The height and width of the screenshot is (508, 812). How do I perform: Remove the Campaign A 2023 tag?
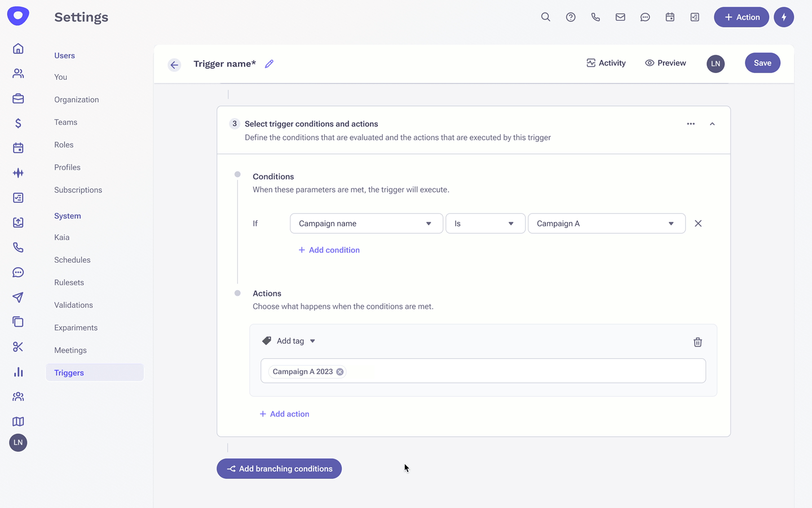point(340,371)
